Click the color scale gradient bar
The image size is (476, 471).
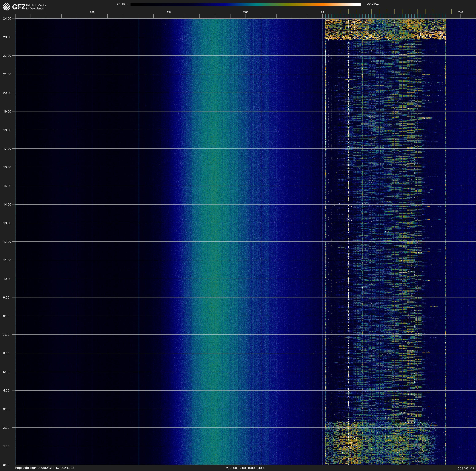245,4
